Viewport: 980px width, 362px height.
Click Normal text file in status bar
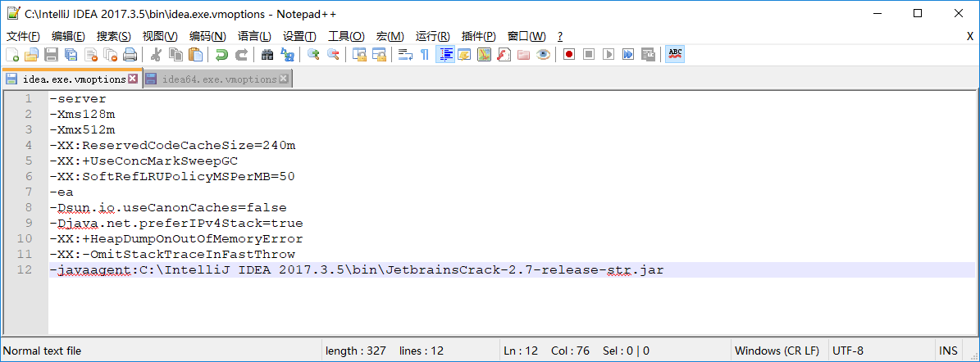[x=43, y=351]
